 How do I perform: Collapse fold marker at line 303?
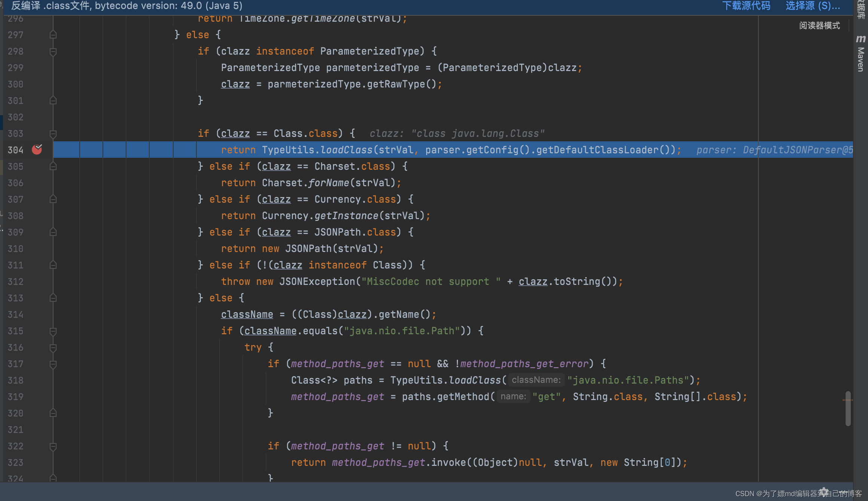click(x=53, y=133)
